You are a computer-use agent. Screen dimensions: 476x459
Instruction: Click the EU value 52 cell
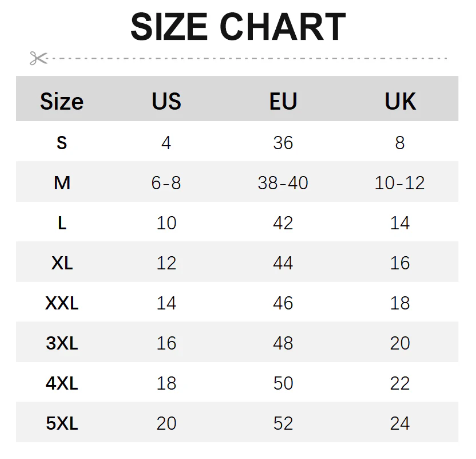(x=283, y=423)
